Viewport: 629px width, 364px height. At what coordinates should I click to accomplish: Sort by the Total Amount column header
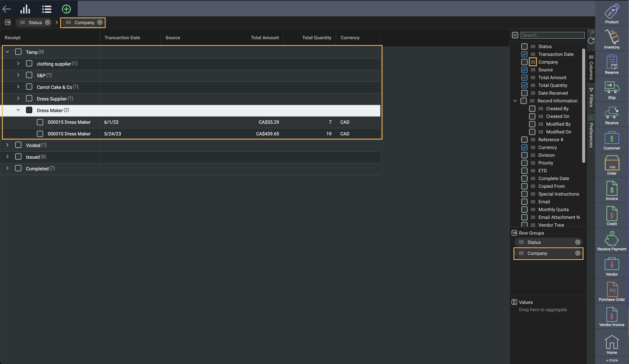click(265, 38)
